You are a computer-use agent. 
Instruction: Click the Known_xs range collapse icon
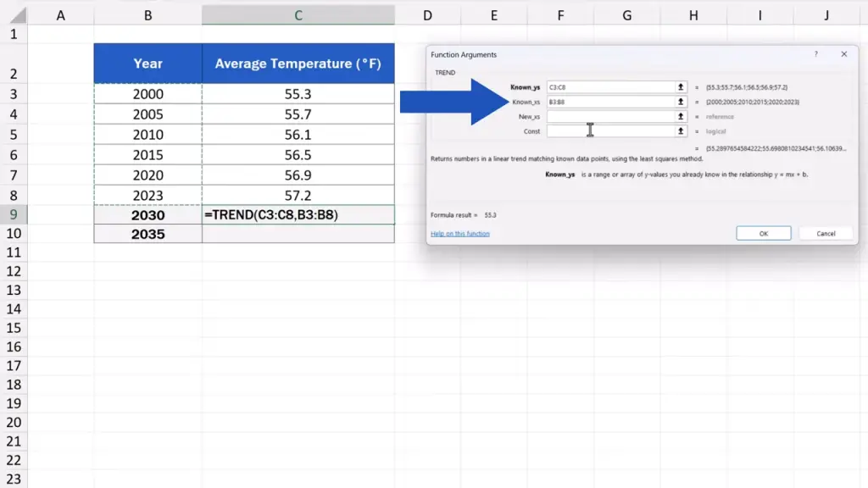point(680,102)
